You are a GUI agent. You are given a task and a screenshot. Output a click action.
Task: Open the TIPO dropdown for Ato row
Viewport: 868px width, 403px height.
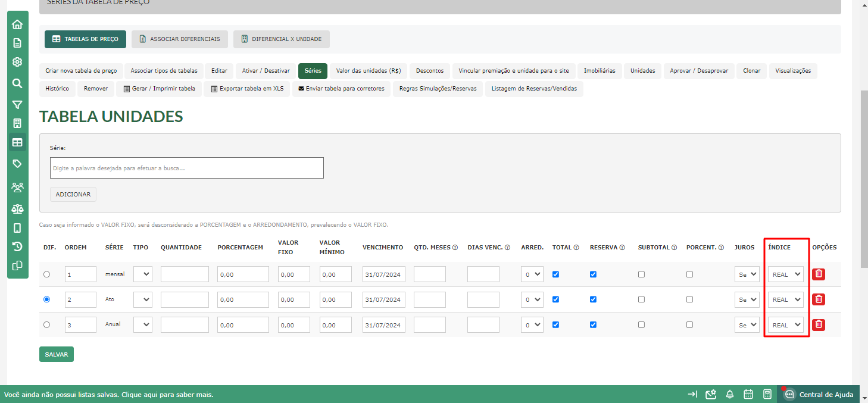pyautogui.click(x=143, y=299)
